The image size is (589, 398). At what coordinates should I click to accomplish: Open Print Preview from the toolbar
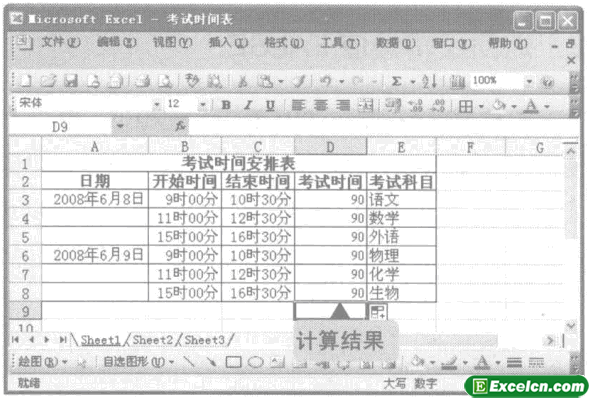(x=165, y=81)
